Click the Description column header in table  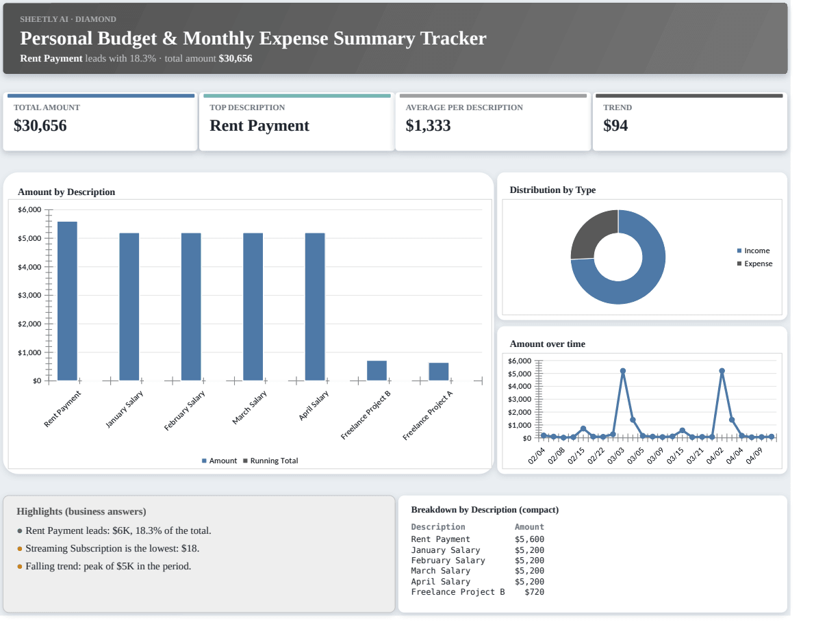tap(438, 527)
